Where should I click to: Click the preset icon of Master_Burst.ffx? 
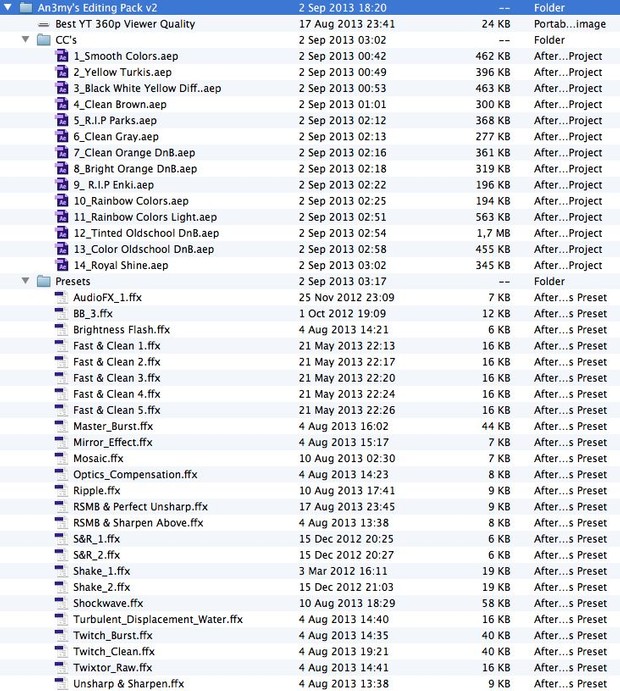(62, 426)
